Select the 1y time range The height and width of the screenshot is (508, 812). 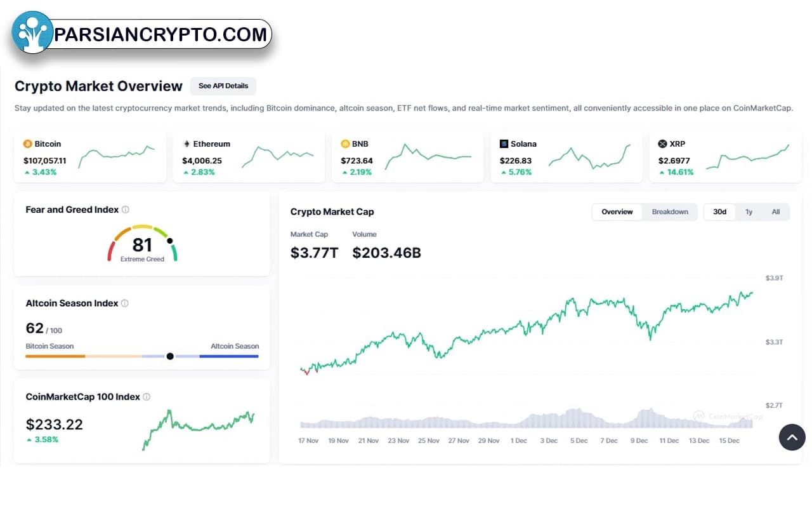tap(749, 212)
